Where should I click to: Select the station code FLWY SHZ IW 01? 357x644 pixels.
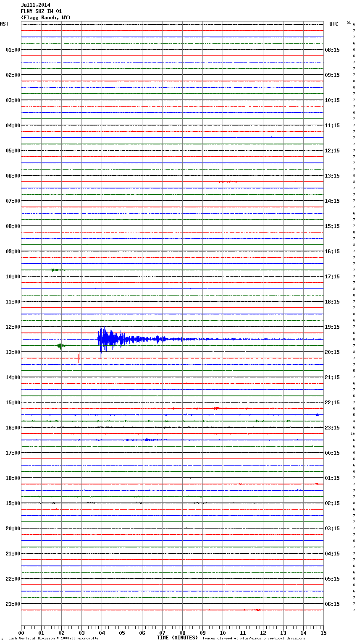point(41,11)
